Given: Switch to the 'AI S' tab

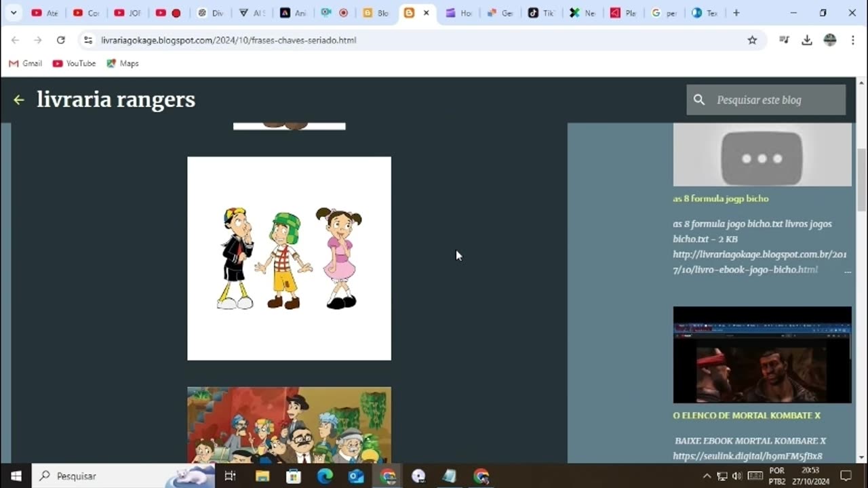Looking at the screenshot, I should point(252,13).
